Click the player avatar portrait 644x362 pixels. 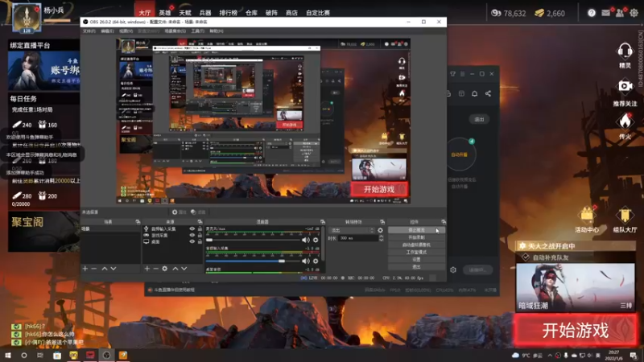[27, 18]
